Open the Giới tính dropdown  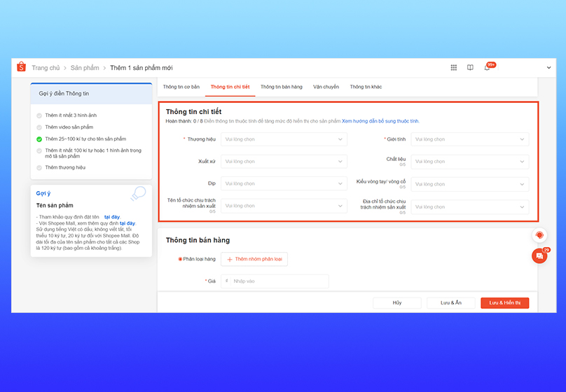pos(469,139)
